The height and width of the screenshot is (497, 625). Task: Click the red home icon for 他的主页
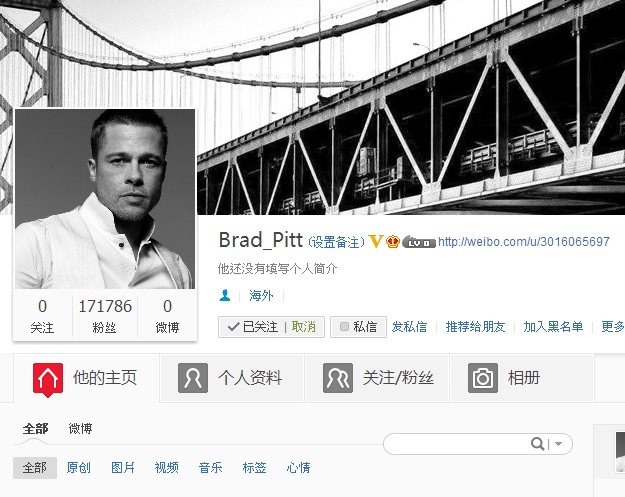coord(48,379)
